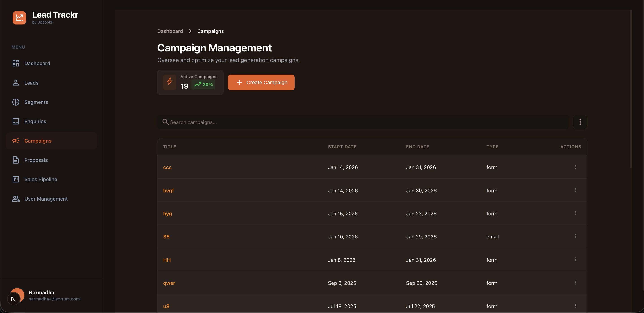The height and width of the screenshot is (313, 644).
Task: Click the Proposals document icon
Action: (16, 160)
